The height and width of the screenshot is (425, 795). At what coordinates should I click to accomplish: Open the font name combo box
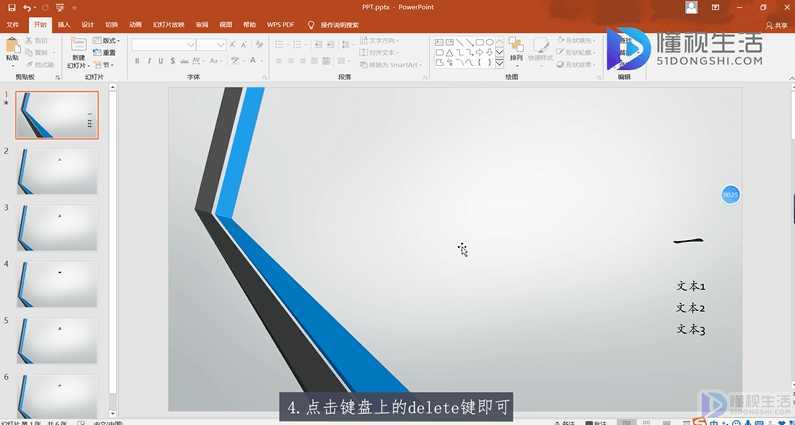click(164, 45)
